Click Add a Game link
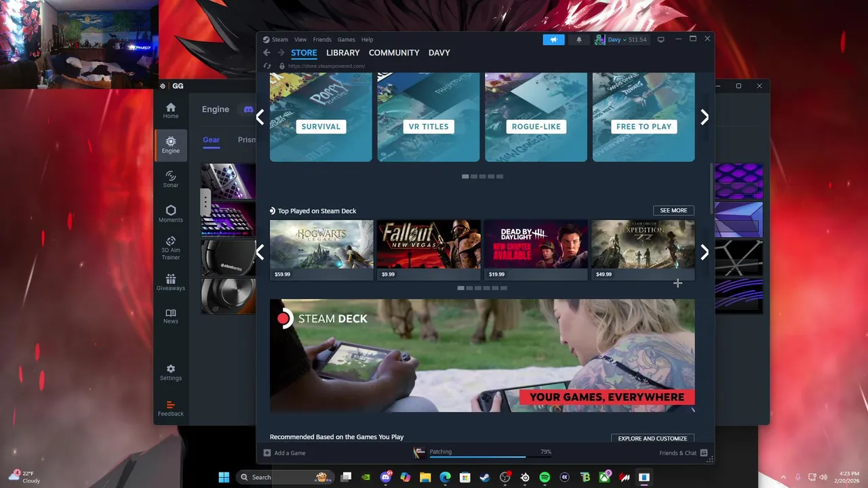Screen dimensions: 868x488 tap(290, 453)
